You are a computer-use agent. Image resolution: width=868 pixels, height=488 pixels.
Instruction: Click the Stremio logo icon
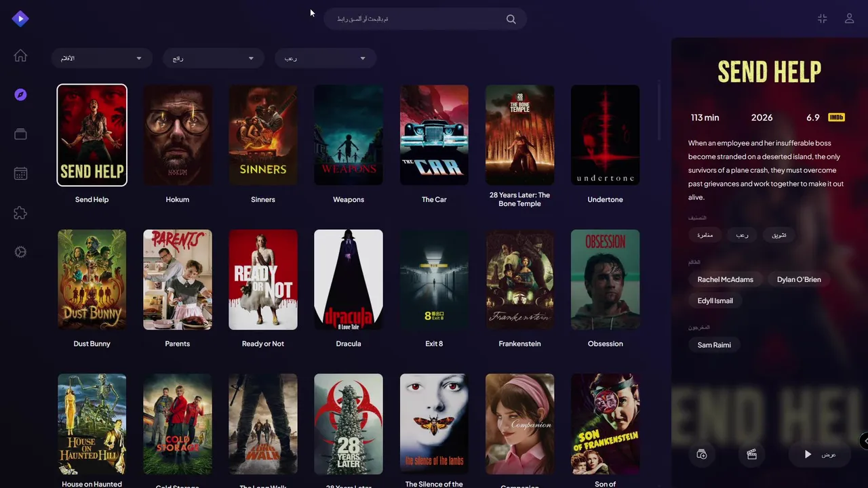click(20, 19)
